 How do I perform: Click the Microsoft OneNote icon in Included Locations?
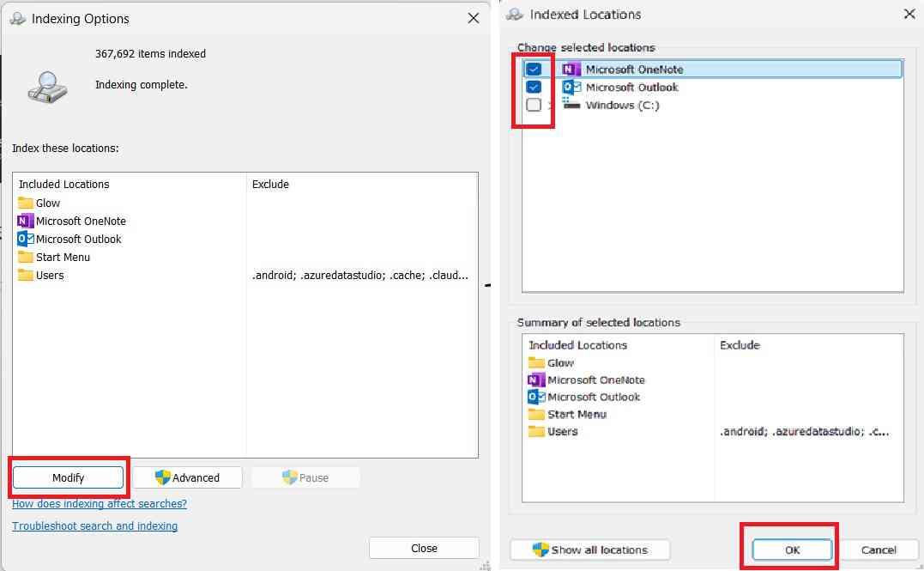click(27, 221)
